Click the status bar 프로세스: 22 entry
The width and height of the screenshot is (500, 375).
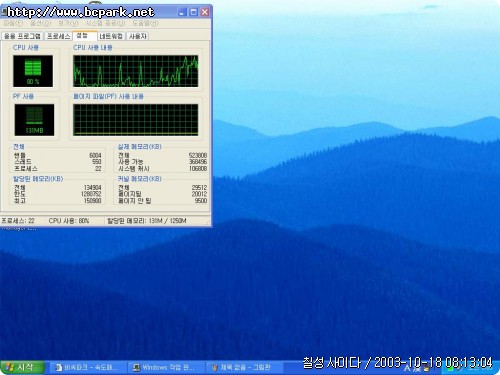pos(18,221)
